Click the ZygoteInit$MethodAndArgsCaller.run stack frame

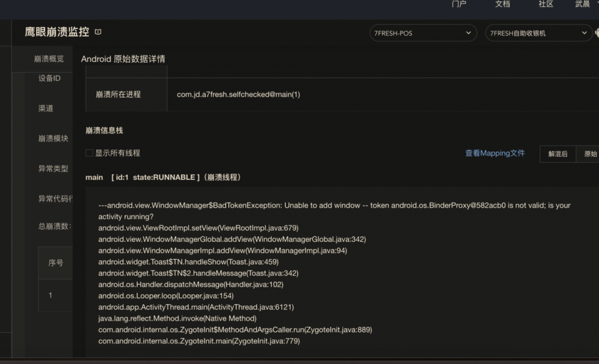click(x=235, y=330)
